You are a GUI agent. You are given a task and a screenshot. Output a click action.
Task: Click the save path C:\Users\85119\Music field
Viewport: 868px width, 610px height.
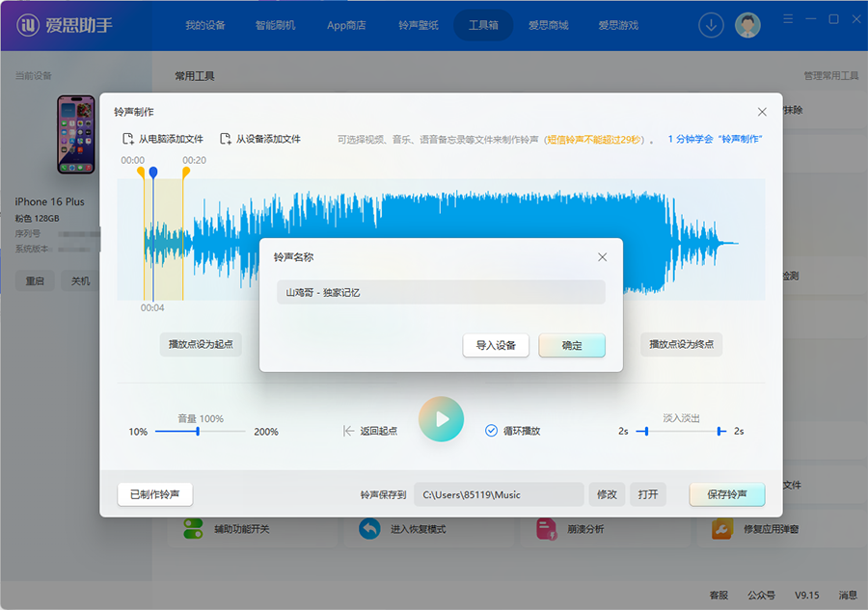499,494
